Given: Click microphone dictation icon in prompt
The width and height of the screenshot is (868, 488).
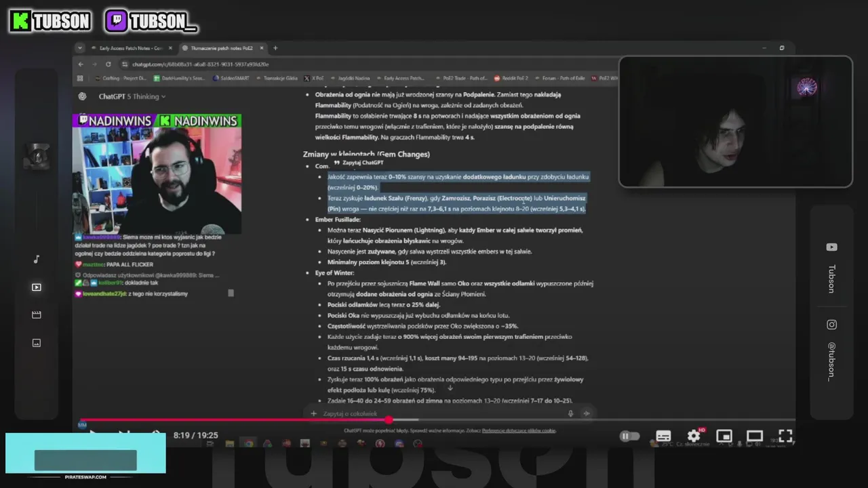Looking at the screenshot, I should pyautogui.click(x=570, y=413).
